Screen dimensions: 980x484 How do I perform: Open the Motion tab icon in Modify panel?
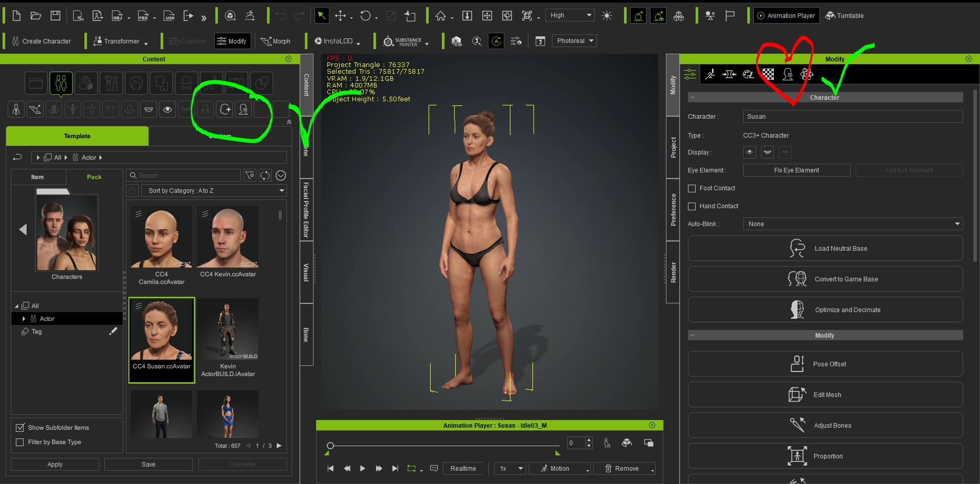(710, 75)
